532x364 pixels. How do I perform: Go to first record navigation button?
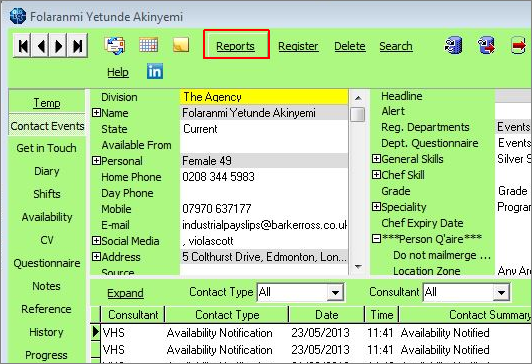[x=22, y=45]
